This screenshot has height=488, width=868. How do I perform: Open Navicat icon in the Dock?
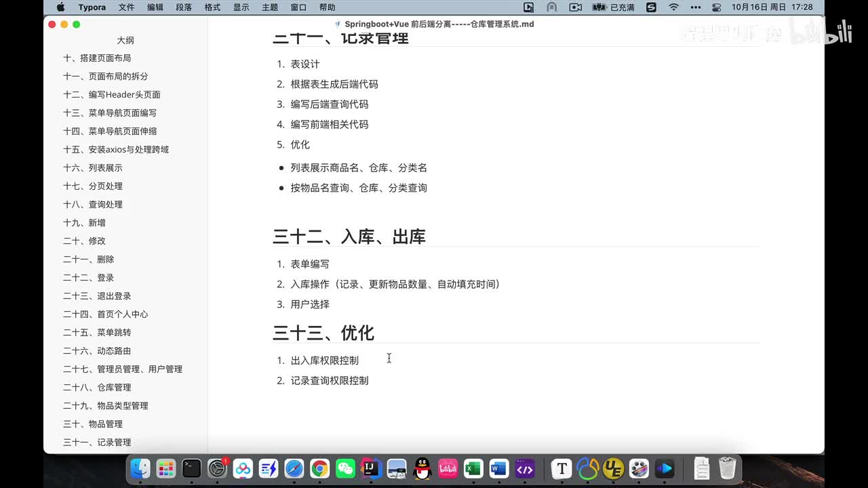coord(587,468)
